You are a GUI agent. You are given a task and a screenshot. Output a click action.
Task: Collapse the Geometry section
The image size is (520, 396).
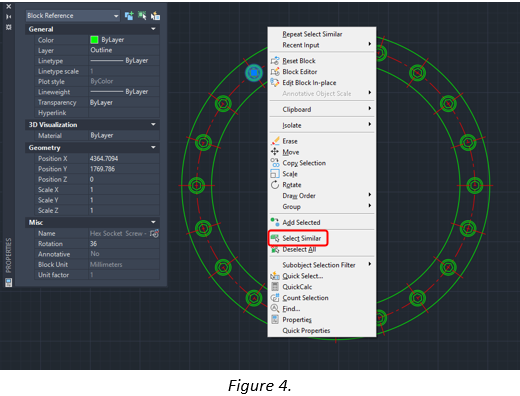[153, 147]
